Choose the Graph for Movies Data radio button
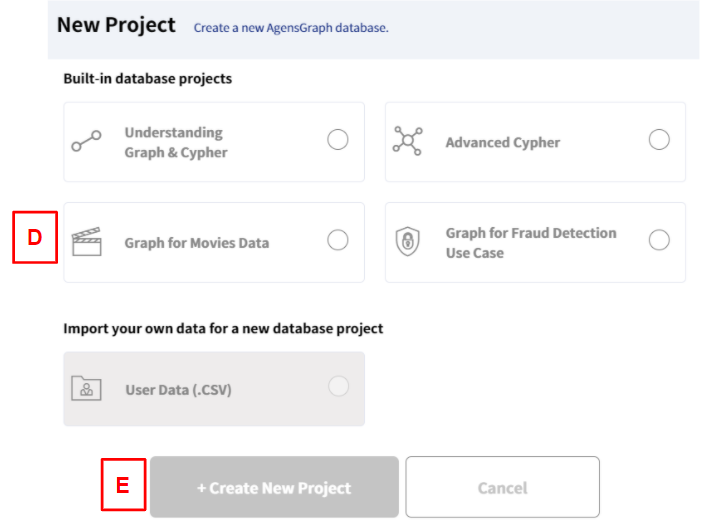This screenshot has height=520, width=701. pos(338,240)
